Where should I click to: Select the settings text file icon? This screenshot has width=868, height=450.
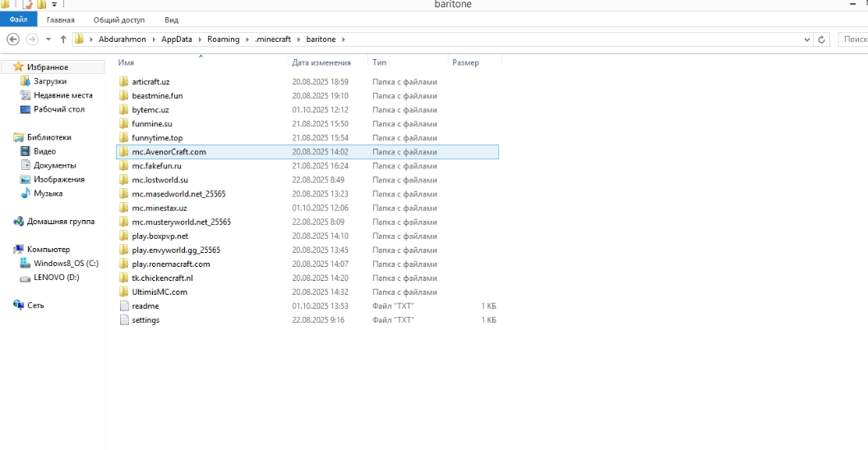point(124,320)
